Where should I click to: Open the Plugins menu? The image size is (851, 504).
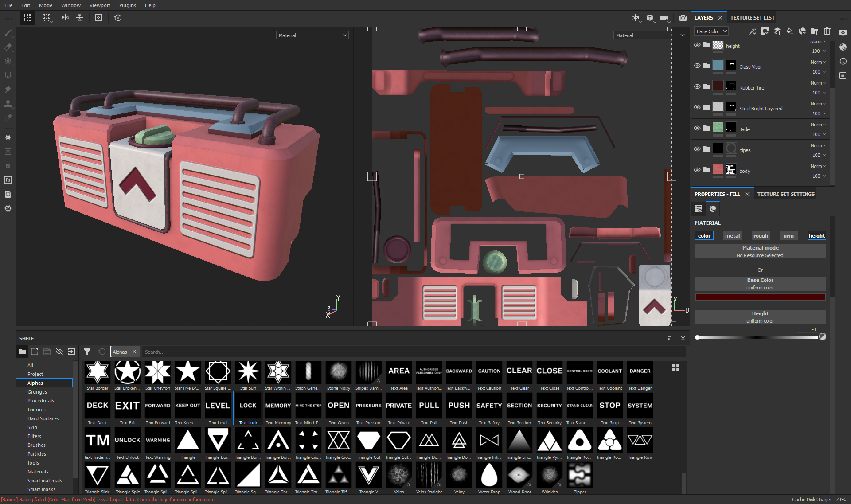point(128,5)
